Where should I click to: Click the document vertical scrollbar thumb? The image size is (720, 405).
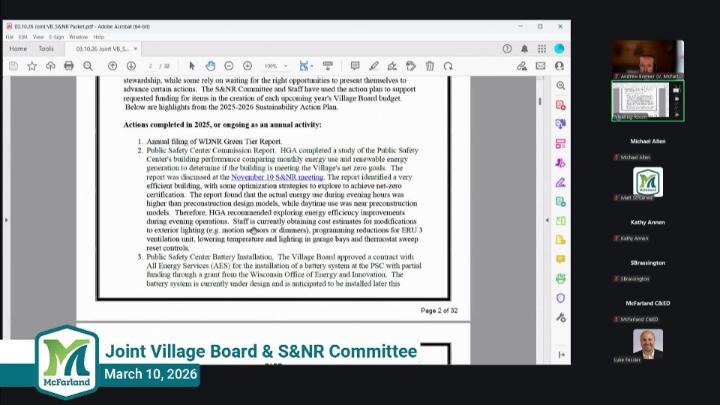coord(540,101)
